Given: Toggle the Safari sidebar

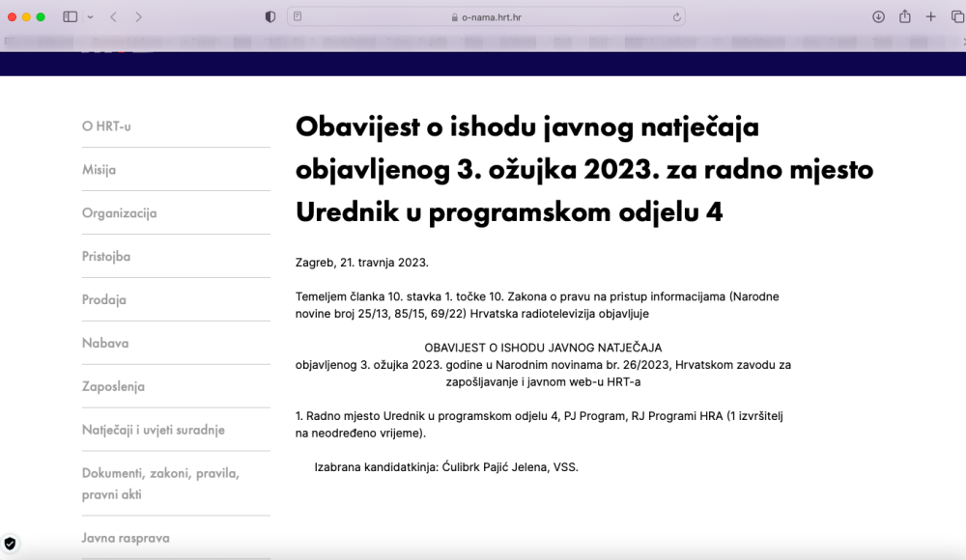Looking at the screenshot, I should (70, 17).
